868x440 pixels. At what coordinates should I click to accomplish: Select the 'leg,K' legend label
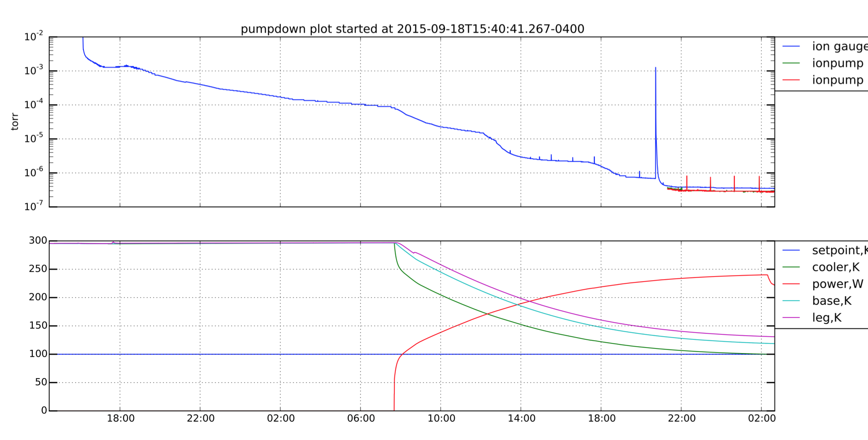point(827,318)
